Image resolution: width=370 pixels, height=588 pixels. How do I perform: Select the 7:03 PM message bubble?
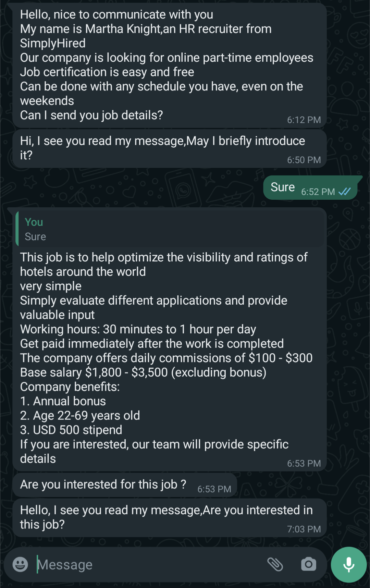point(168,517)
